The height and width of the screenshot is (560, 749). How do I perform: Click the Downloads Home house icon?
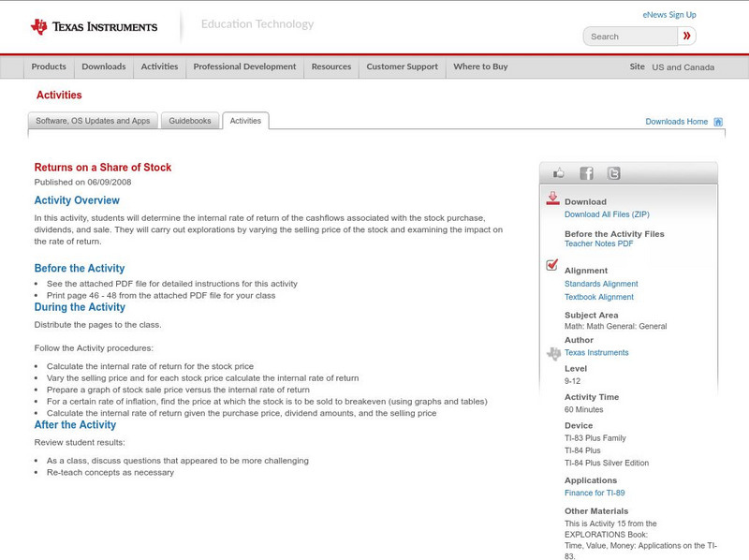tap(718, 122)
